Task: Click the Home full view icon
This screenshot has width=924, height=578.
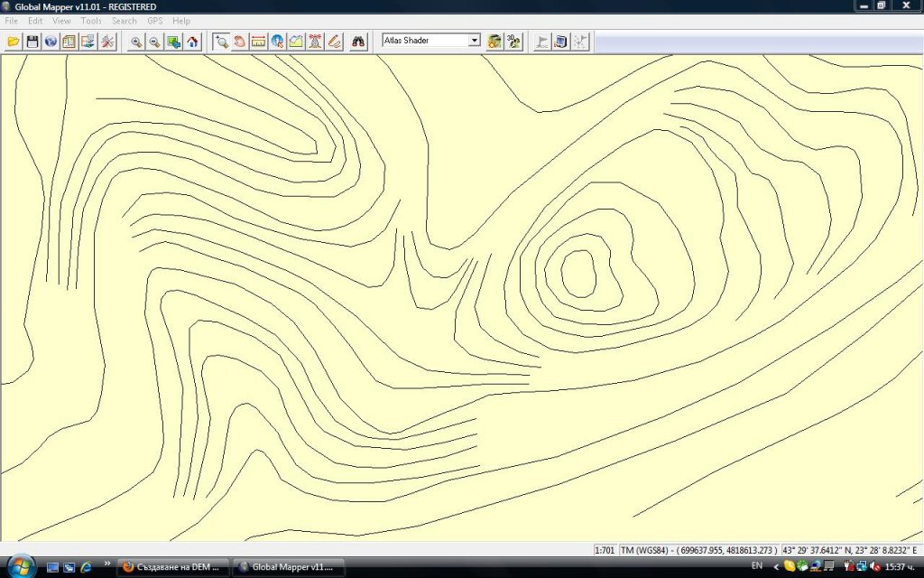Action: point(192,42)
